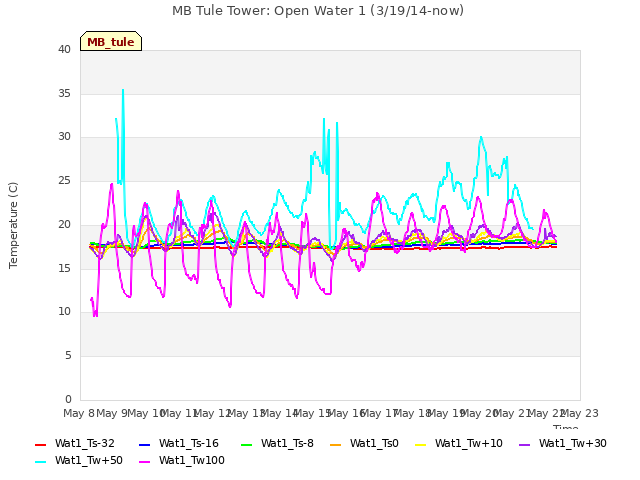Click the green Wat1_Ts-8 legend swatch

tap(247, 444)
